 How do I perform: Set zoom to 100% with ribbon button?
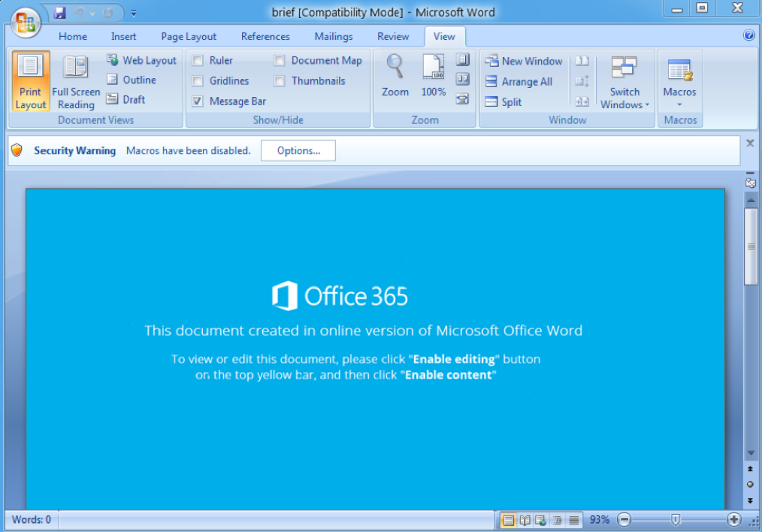coord(433,75)
